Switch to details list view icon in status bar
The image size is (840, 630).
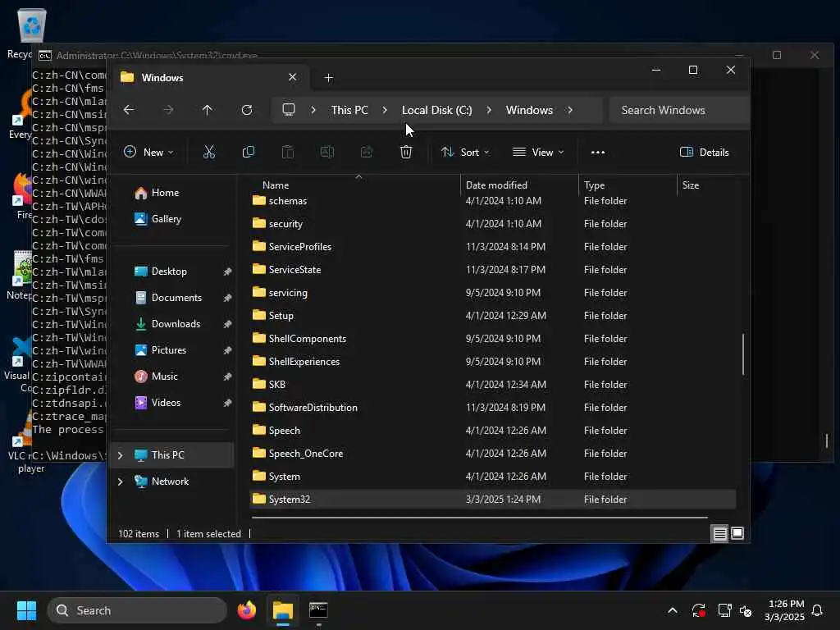click(x=719, y=533)
